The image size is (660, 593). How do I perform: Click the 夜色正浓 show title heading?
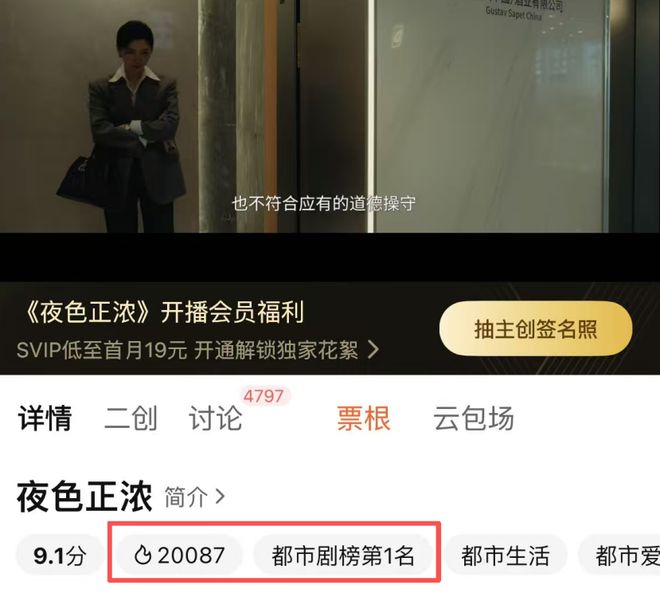click(x=84, y=497)
